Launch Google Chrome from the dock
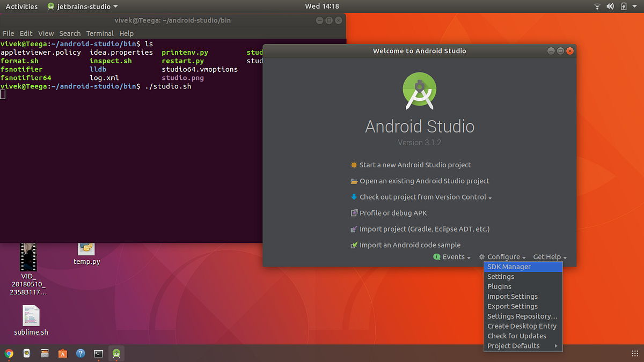 9,353
